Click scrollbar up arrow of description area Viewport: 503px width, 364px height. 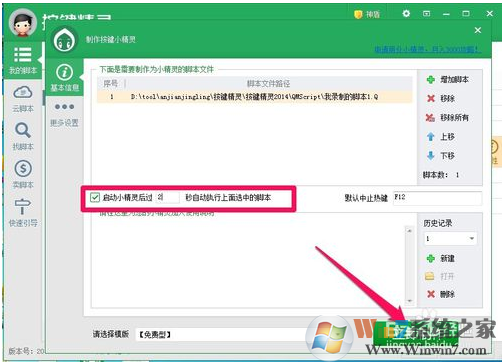pyautogui.click(x=409, y=231)
